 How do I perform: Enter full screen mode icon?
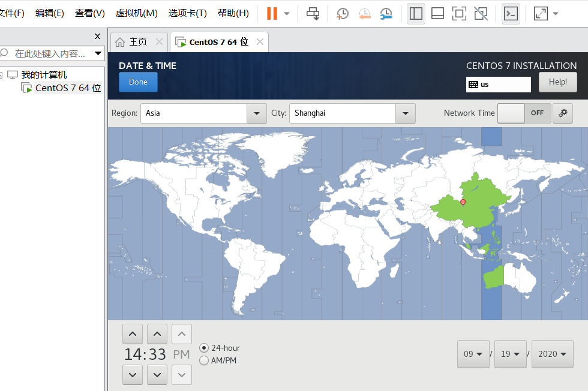click(x=460, y=14)
